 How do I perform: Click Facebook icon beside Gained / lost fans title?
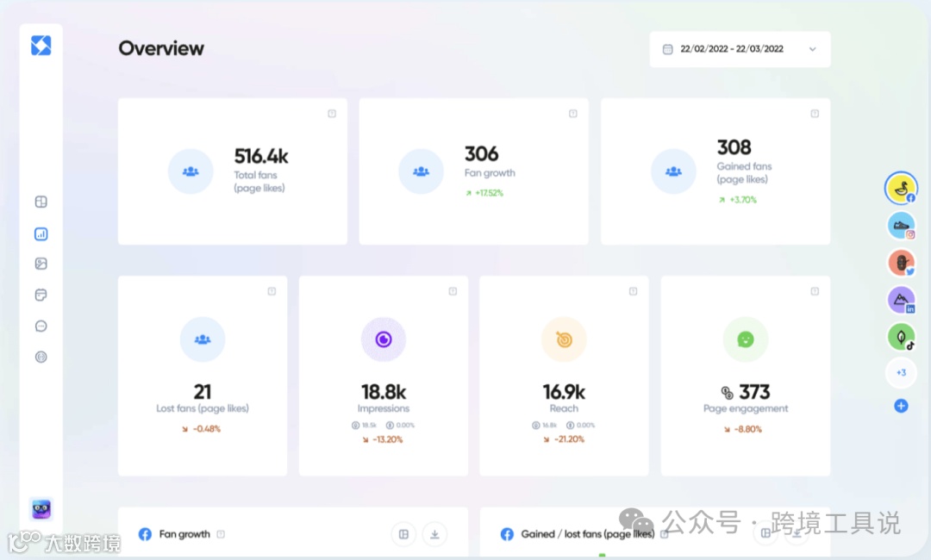507,534
